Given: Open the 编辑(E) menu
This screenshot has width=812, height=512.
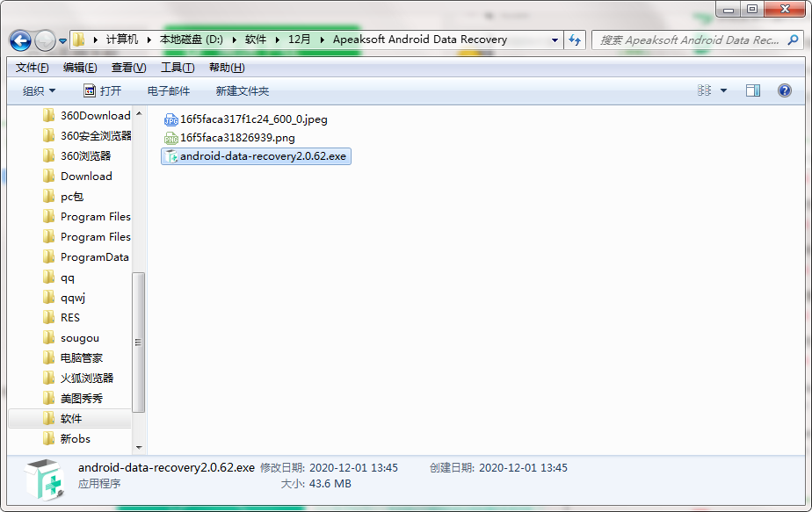Looking at the screenshot, I should tap(80, 68).
